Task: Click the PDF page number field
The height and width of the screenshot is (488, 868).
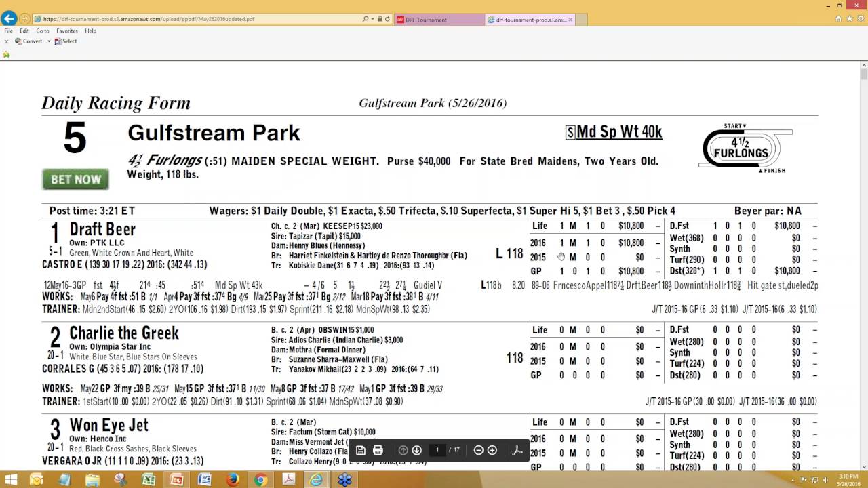Action: 437,450
